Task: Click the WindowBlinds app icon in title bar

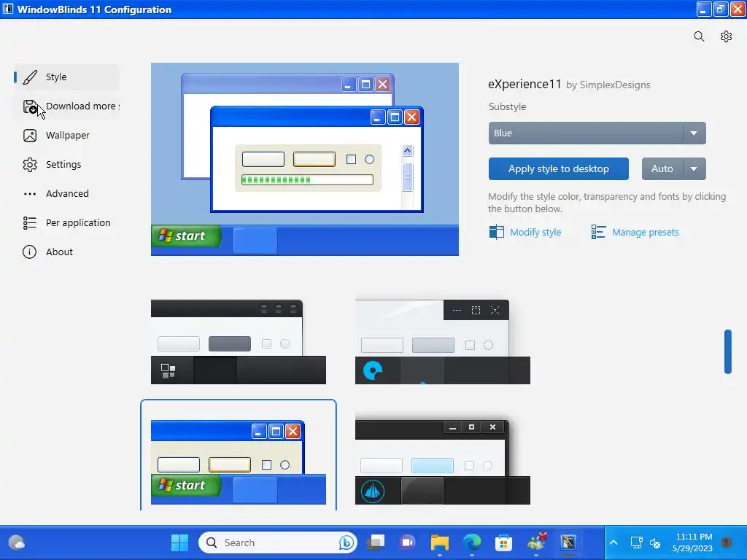Action: 8,9
